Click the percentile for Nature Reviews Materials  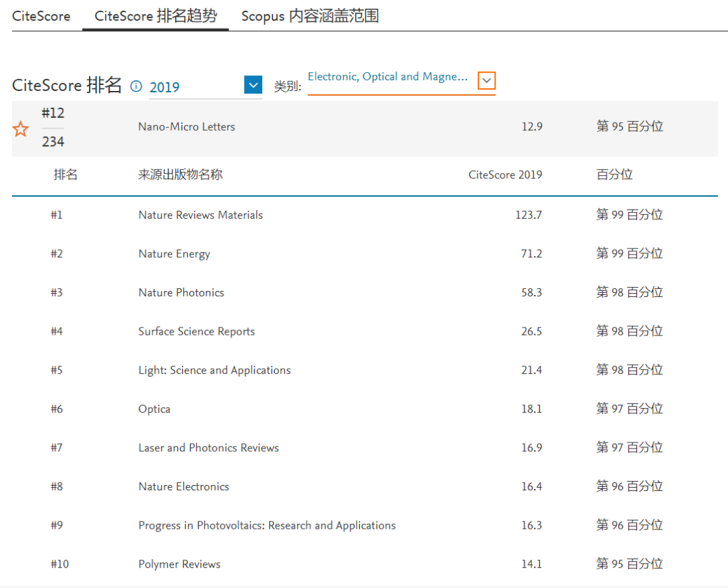630,214
